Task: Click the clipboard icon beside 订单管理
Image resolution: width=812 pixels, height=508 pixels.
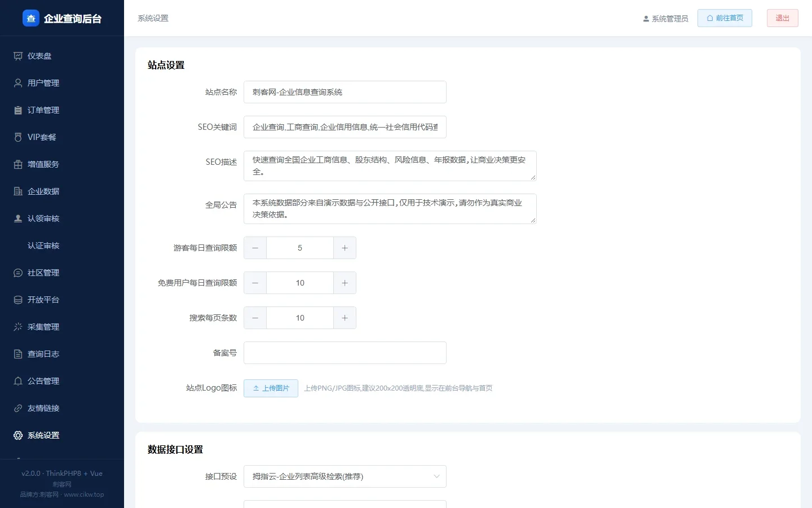Action: point(18,110)
